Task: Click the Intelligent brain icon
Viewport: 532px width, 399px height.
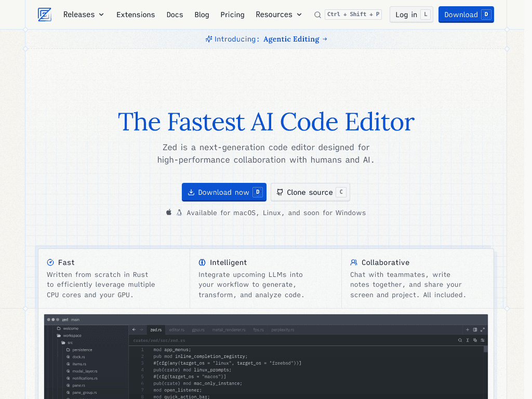Action: click(x=202, y=262)
